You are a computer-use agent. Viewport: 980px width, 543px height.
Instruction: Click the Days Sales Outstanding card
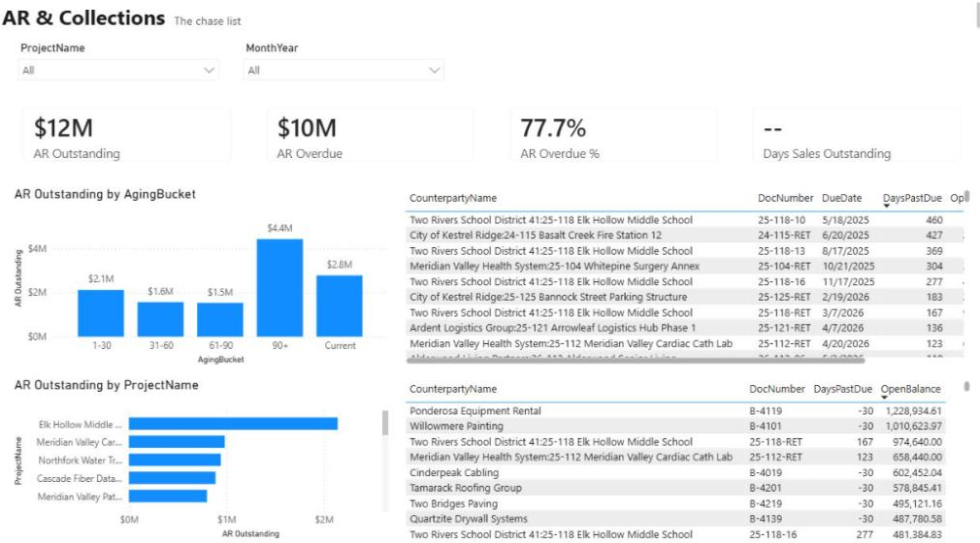coord(856,135)
